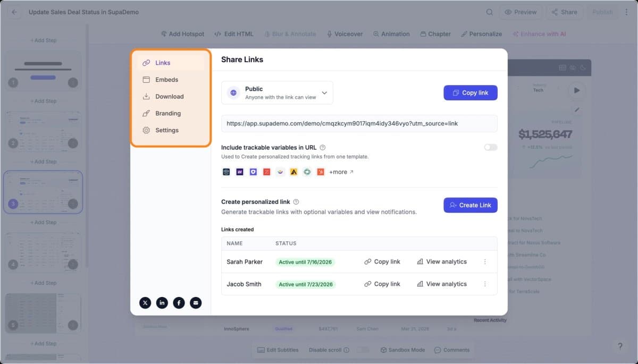Open Blur & Annotate tool
638x364 pixels.
290,33
